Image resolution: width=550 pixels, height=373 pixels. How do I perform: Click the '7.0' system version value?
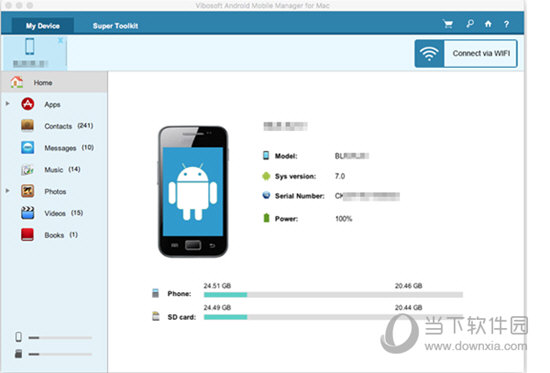[x=340, y=176]
